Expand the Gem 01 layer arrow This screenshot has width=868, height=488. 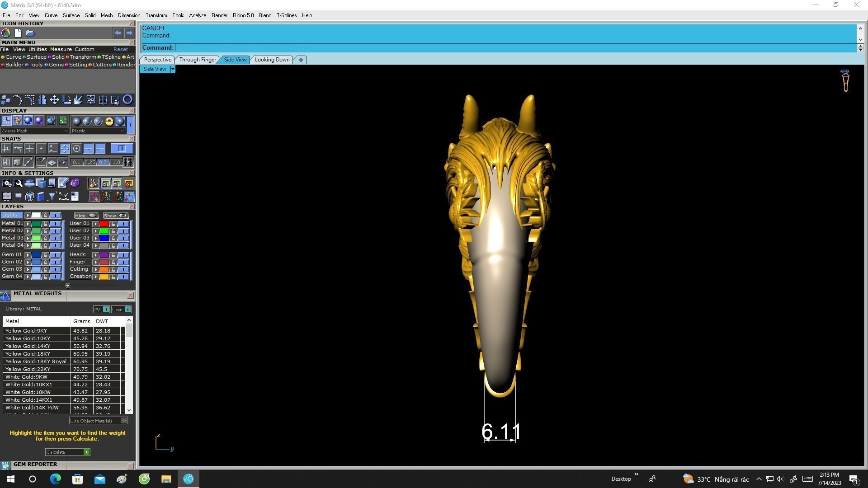pos(28,255)
